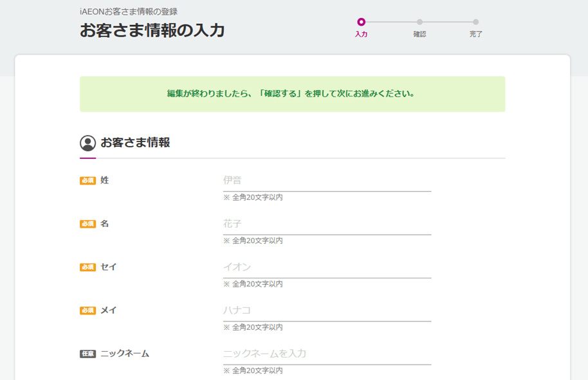
Task: Click the ニックネーム input field
Action: pos(327,354)
